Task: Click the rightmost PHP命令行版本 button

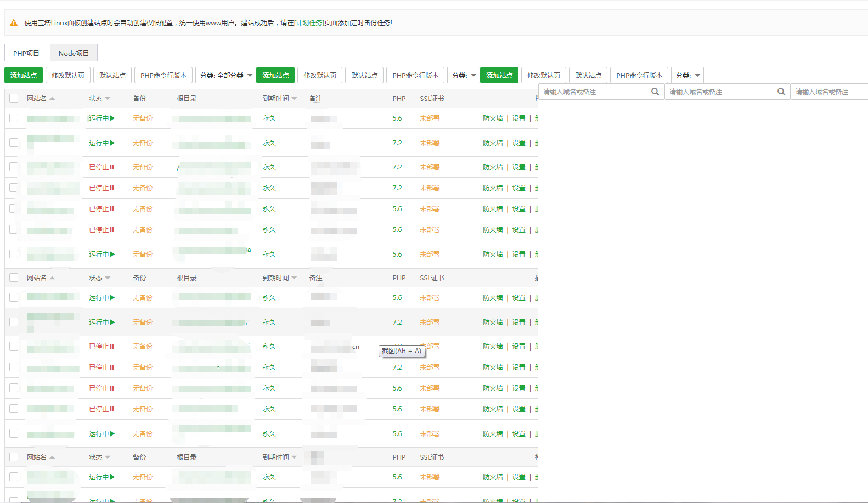Action: [639, 75]
